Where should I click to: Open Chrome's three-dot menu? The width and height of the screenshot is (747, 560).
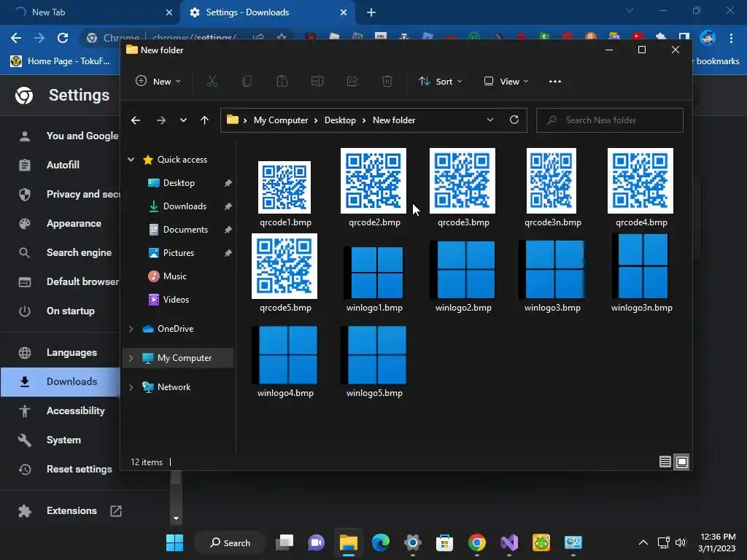click(x=731, y=38)
